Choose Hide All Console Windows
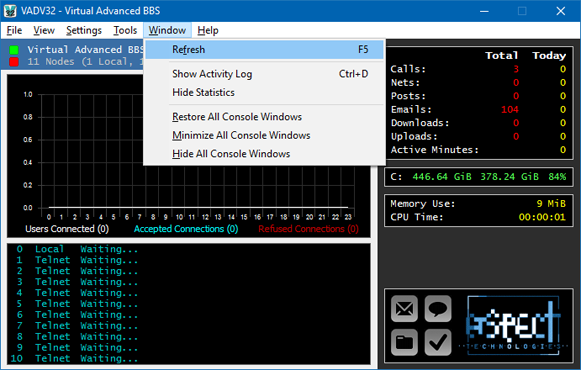 265,154
